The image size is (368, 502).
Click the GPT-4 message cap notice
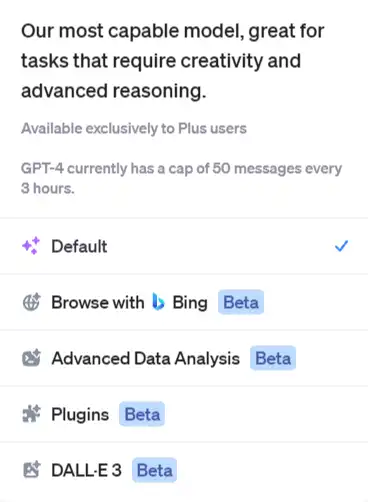[x=181, y=178]
